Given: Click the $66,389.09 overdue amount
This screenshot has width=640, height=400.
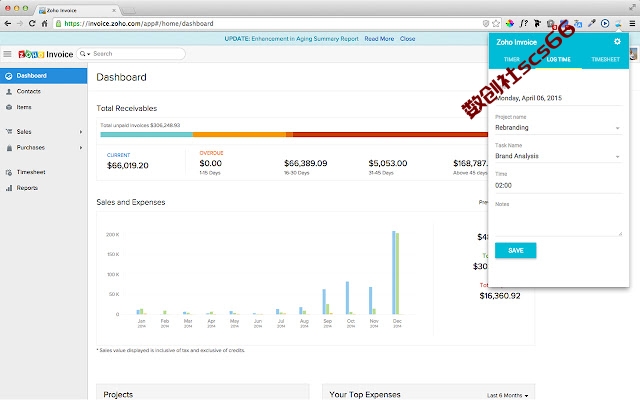Looking at the screenshot, I should click(306, 163).
